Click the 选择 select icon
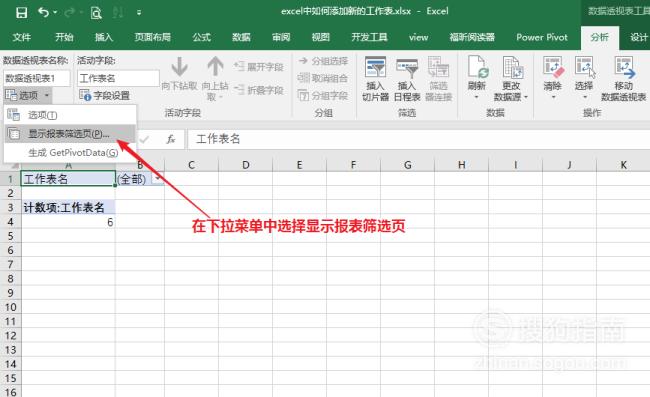Screen dimensions: 650x397 (x=584, y=68)
